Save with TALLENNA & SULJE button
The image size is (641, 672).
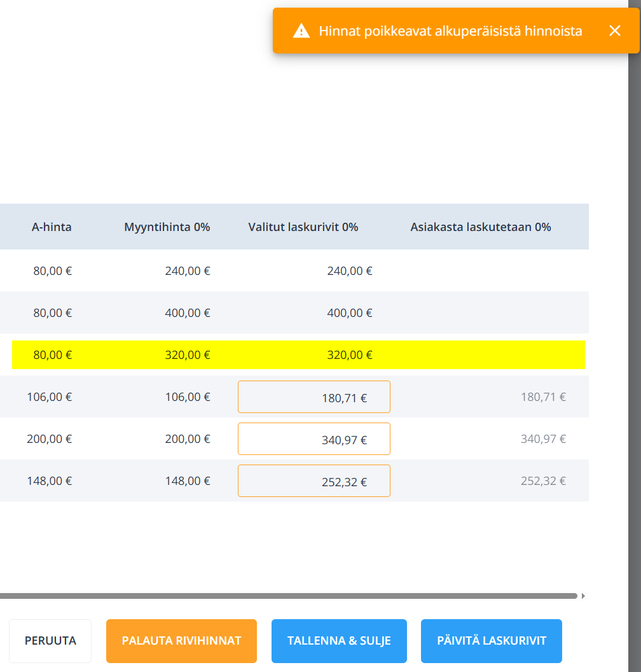339,641
